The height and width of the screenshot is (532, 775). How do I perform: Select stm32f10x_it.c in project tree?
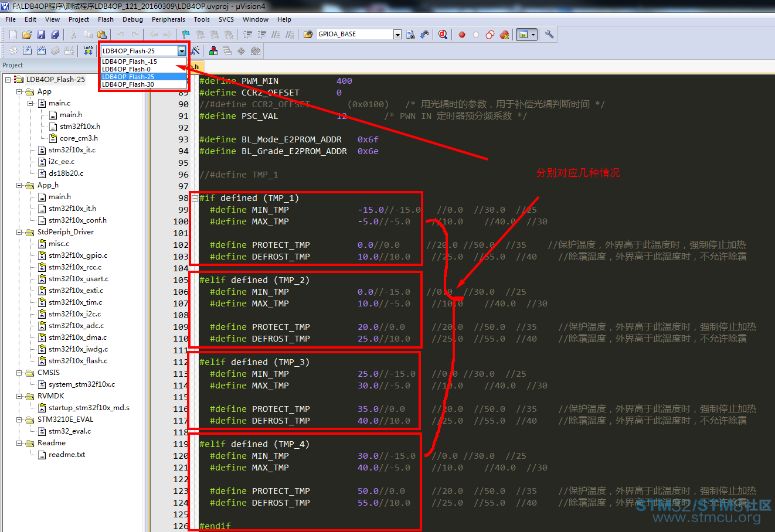72,150
